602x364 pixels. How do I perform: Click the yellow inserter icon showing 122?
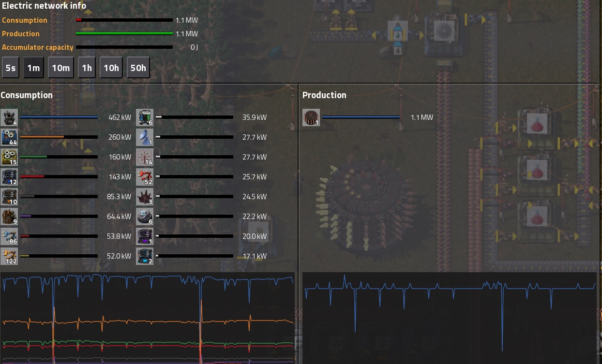[x=9, y=256]
